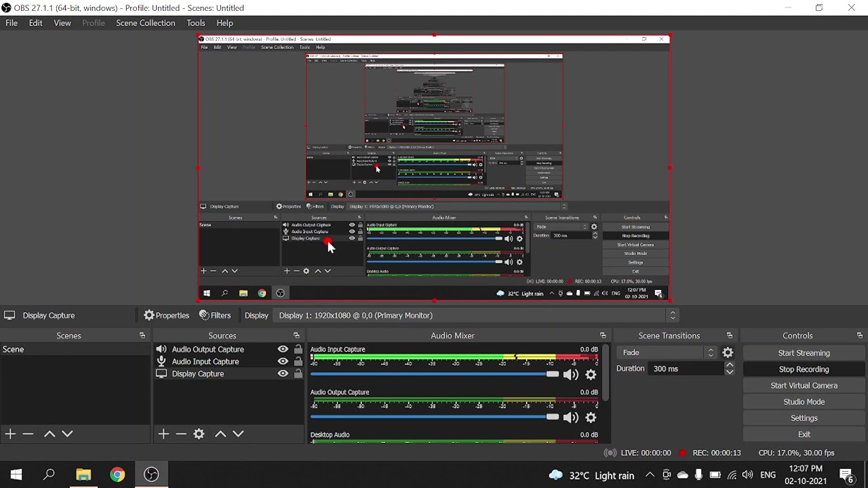The width and height of the screenshot is (868, 488).
Task: Open notification center in taskbar
Action: point(847,475)
